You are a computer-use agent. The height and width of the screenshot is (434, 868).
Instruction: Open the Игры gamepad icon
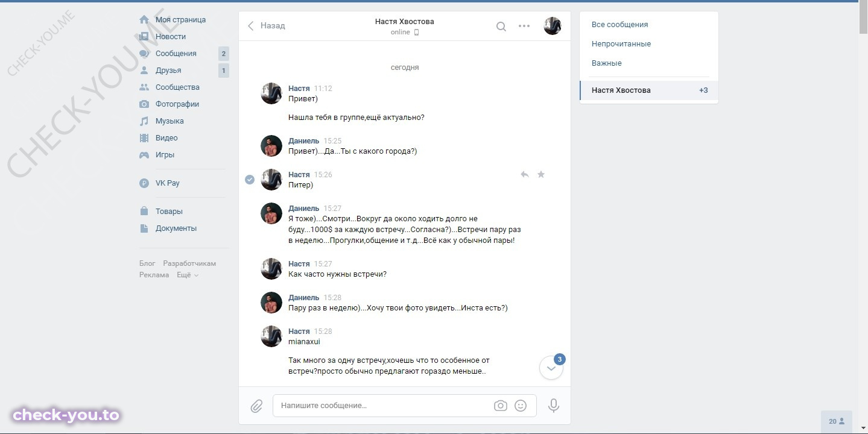144,155
